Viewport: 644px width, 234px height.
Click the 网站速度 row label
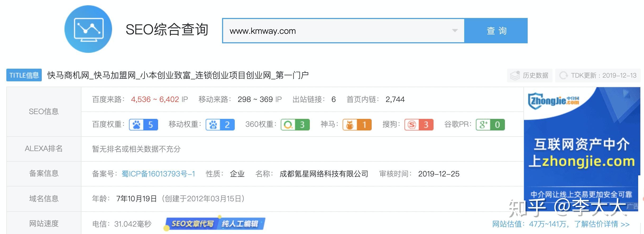click(x=44, y=224)
